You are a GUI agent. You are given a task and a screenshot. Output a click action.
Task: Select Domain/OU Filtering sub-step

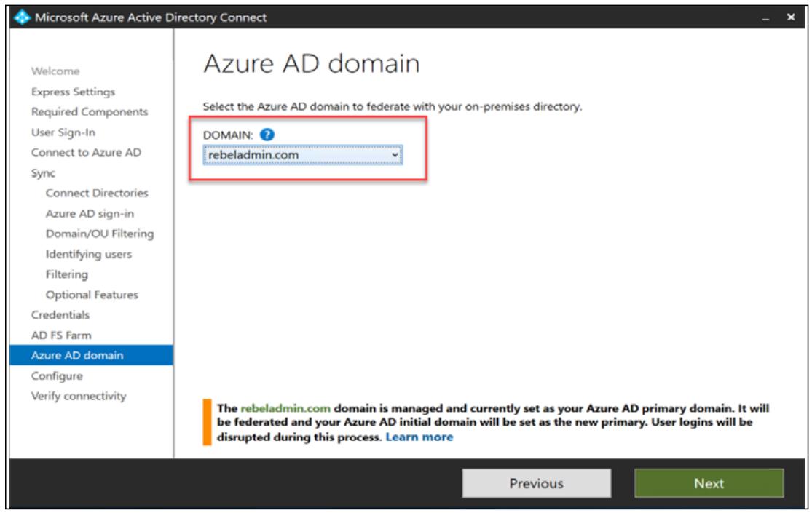click(x=100, y=234)
